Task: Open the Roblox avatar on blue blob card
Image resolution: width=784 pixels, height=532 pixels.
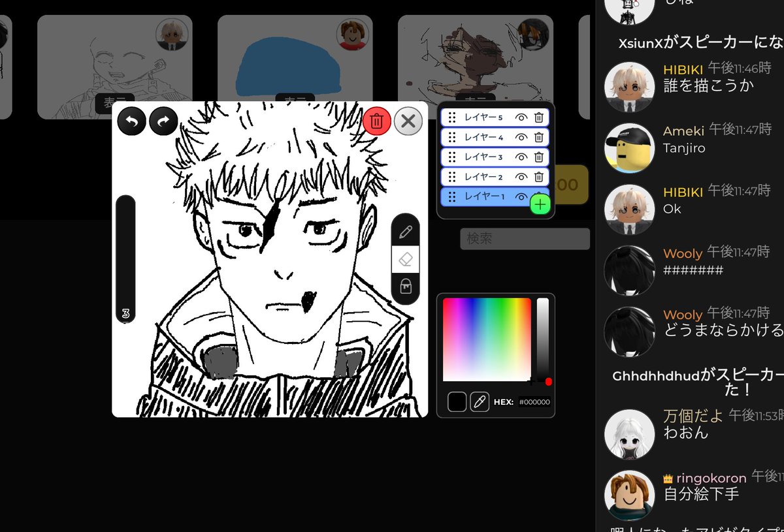Action: pos(353,35)
